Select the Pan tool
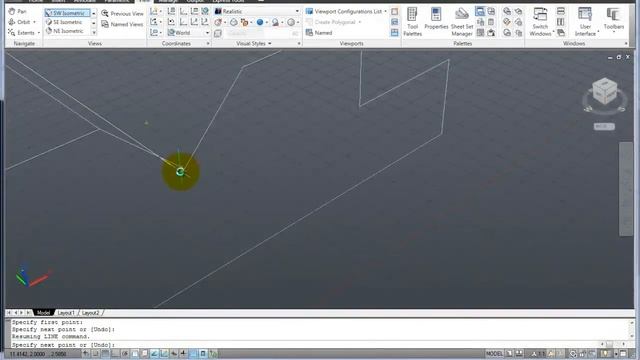 coord(18,11)
